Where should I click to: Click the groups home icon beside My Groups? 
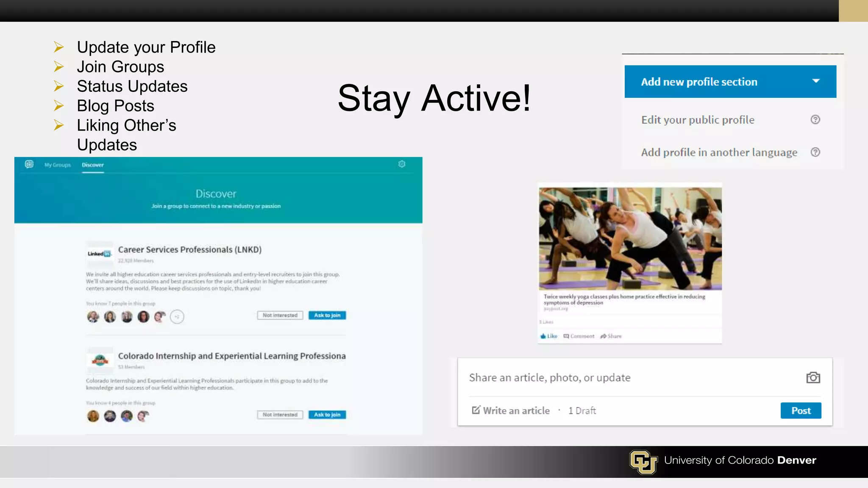tap(29, 164)
